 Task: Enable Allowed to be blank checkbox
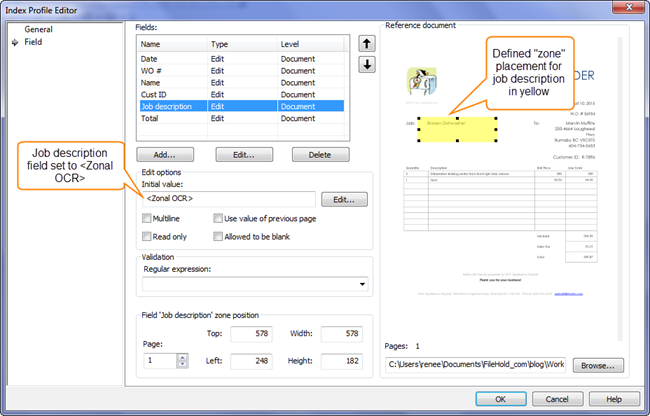pyautogui.click(x=218, y=236)
